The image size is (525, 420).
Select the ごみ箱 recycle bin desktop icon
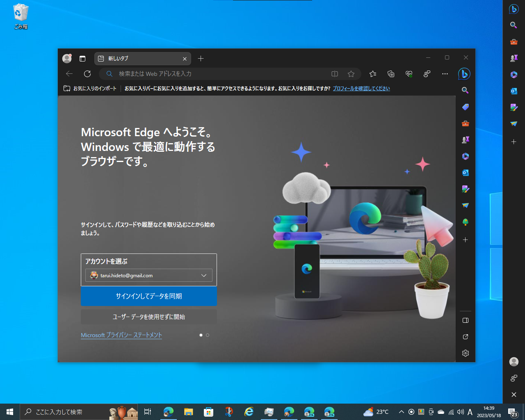point(21,16)
